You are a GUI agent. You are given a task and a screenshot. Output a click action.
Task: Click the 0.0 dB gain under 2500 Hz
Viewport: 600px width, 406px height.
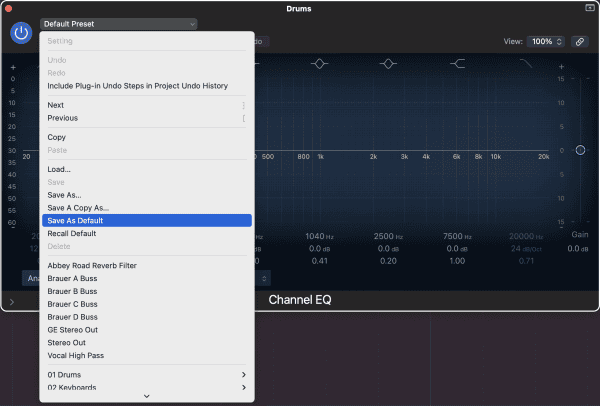pyautogui.click(x=388, y=249)
